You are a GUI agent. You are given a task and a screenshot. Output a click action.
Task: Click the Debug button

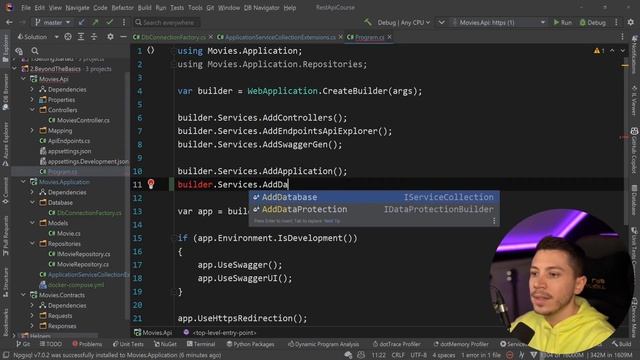click(x=593, y=22)
